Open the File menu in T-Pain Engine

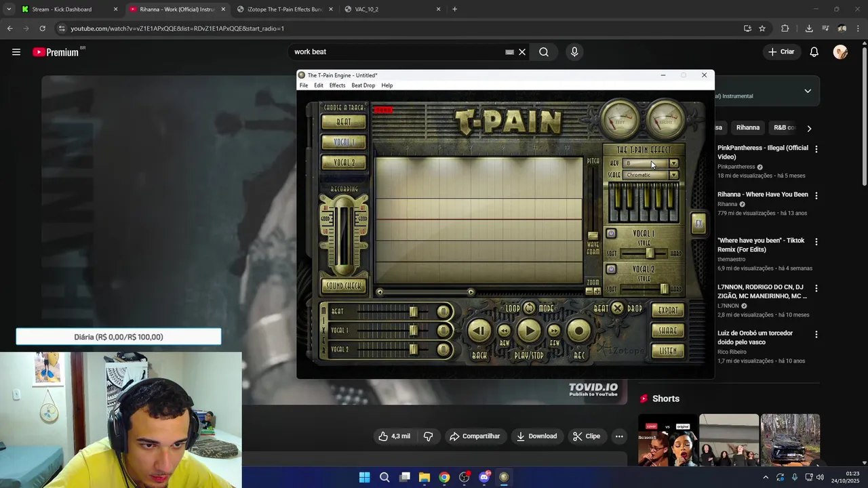(304, 85)
